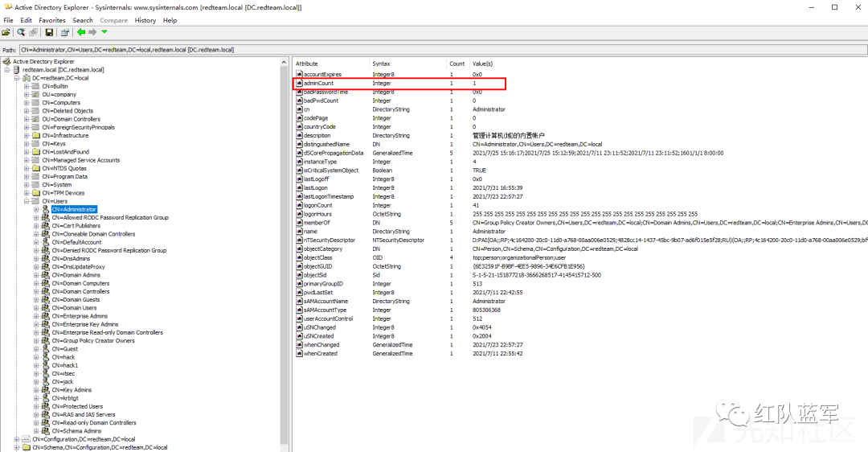Click the CN=NTDS Quotas folder icon

(x=36, y=168)
